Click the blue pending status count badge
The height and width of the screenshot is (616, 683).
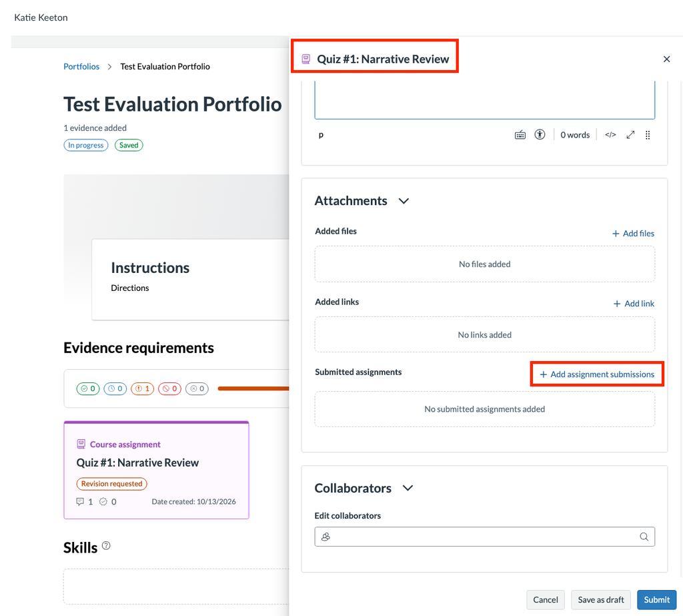point(115,388)
